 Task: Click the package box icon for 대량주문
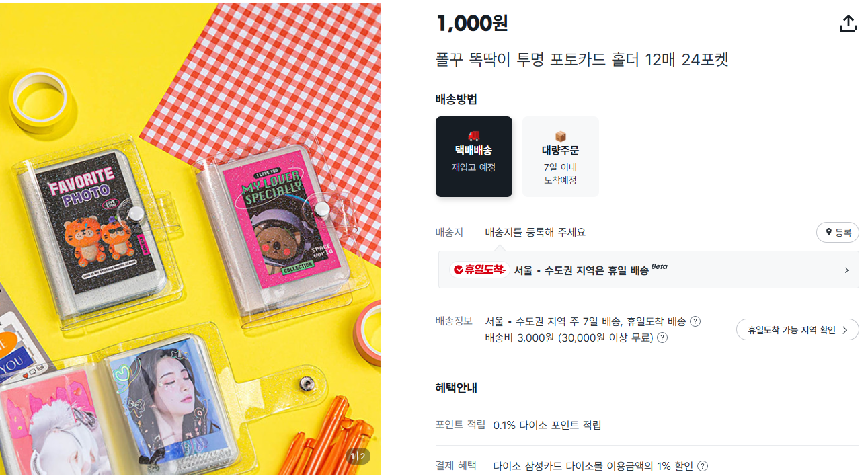561,136
